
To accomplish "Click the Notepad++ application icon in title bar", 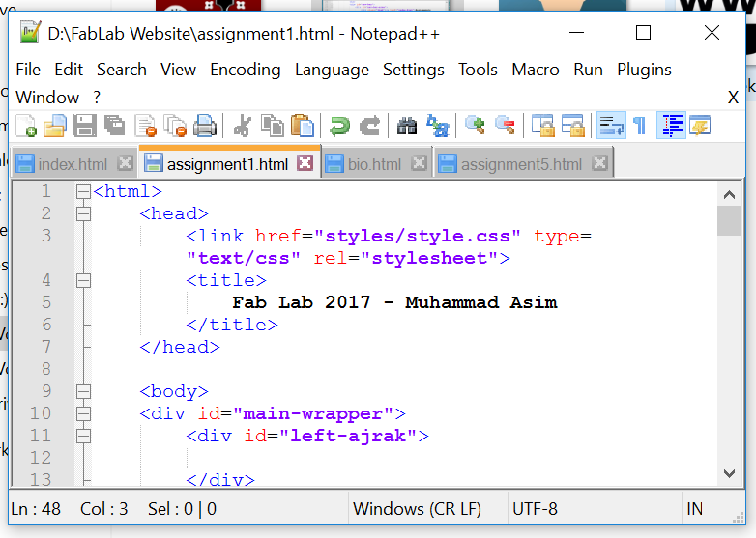I will (30, 33).
